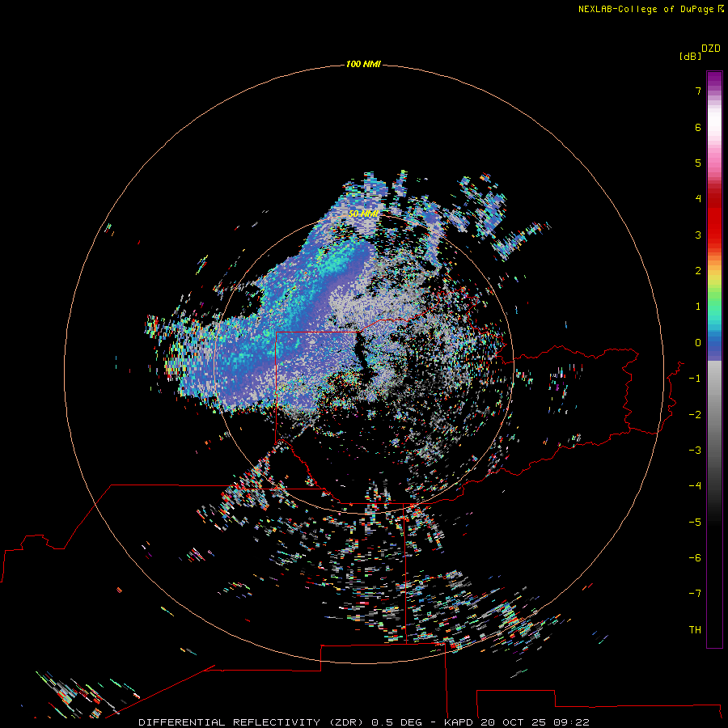Image resolution: width=728 pixels, height=728 pixels.
Task: Click the DZD legend title
Action: click(x=711, y=49)
